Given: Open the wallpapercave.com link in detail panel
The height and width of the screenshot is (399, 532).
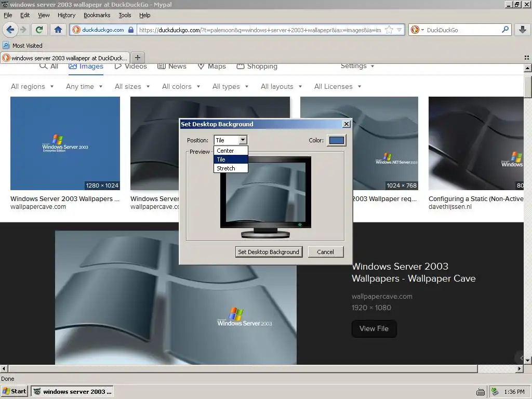Looking at the screenshot, I should coord(382,296).
